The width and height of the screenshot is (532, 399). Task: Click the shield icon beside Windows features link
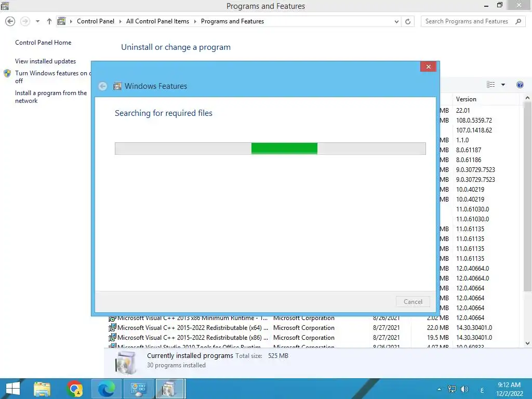click(7, 73)
